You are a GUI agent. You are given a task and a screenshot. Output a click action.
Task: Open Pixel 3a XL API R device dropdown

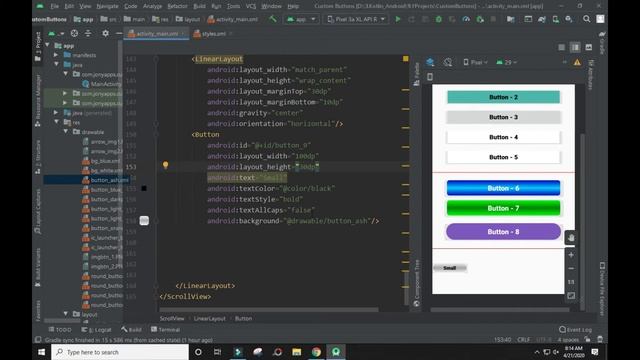(356, 19)
